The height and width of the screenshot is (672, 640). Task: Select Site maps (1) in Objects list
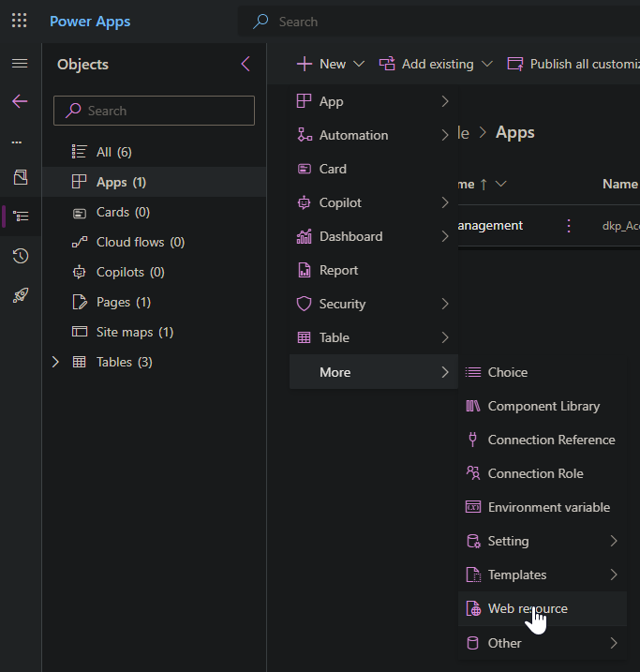pos(155,332)
